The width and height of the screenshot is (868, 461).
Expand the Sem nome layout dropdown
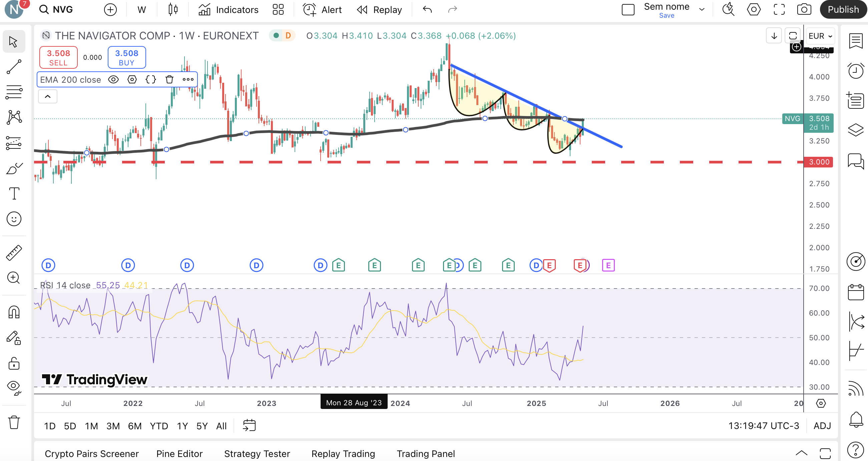pyautogui.click(x=702, y=9)
